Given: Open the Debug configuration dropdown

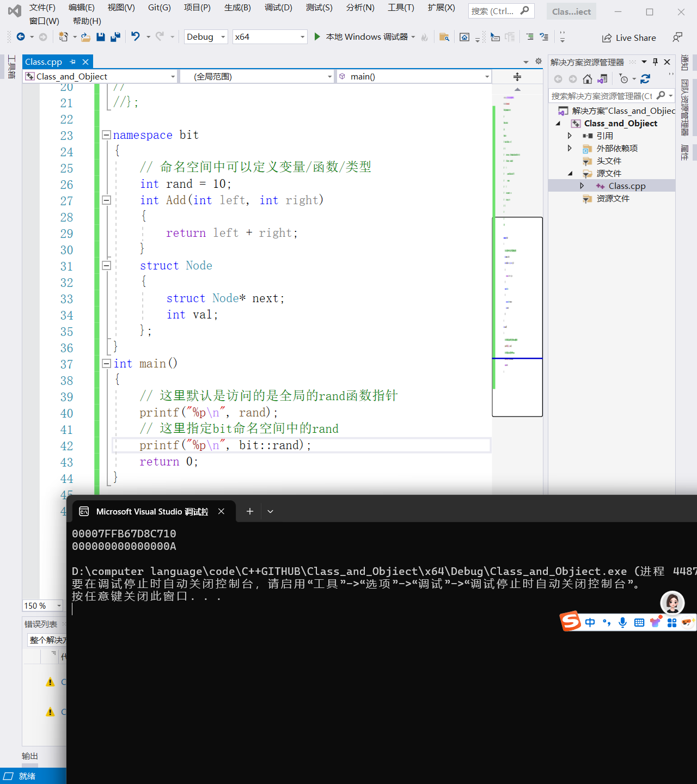Looking at the screenshot, I should coord(206,36).
